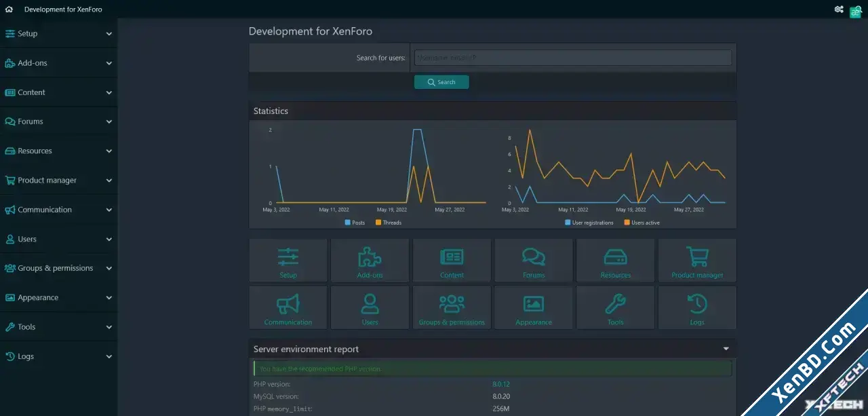Click the Statistics section header
Screen dimensions: 868x416
(492, 111)
